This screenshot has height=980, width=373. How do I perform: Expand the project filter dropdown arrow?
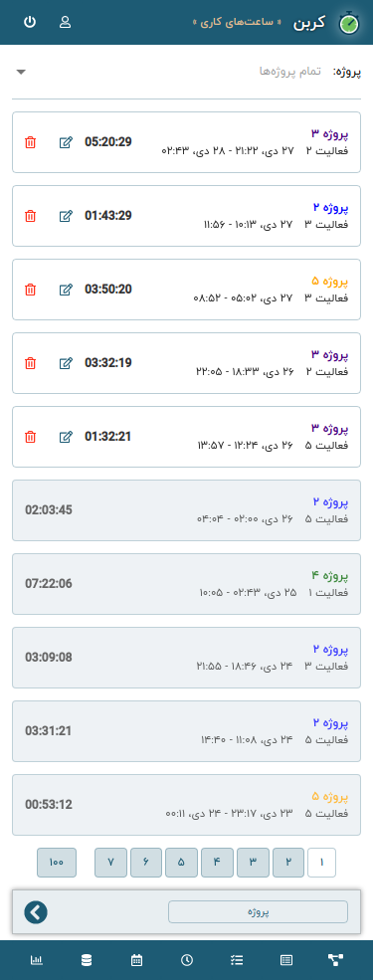[21, 72]
